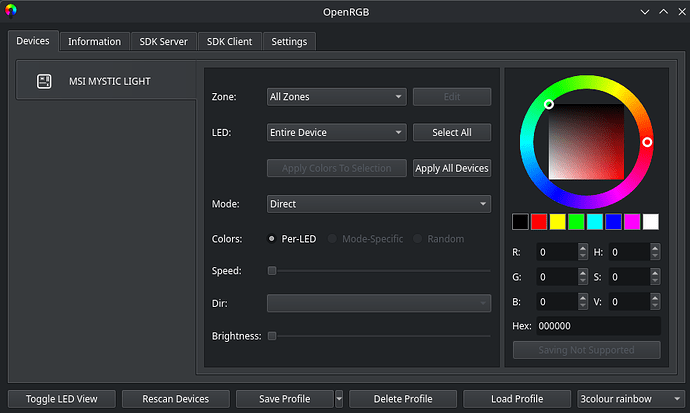Click the Delete Profile button
This screenshot has width=690, height=413.
click(x=403, y=399)
